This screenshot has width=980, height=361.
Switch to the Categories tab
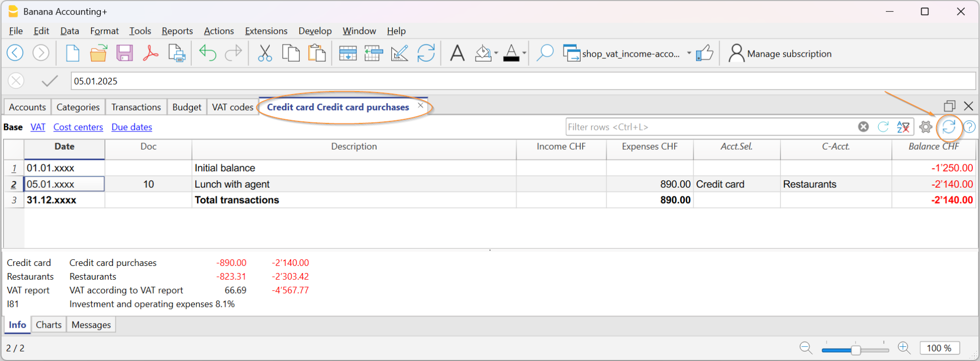click(78, 107)
